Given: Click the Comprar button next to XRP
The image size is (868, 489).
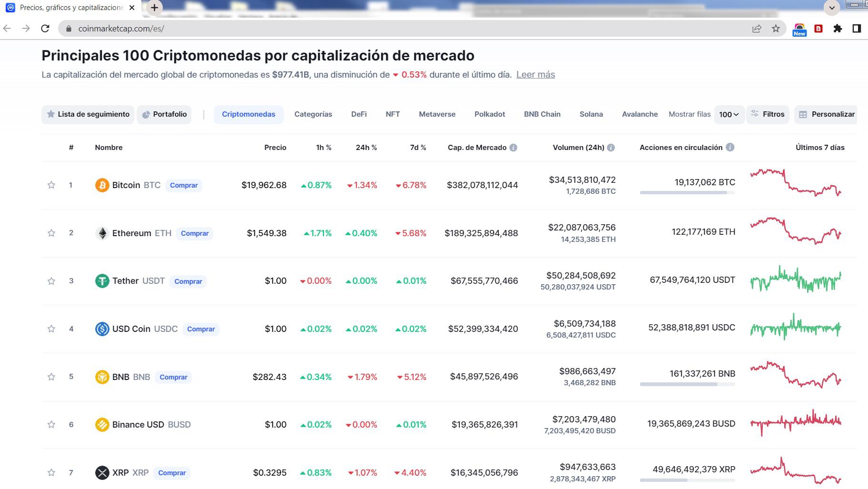Looking at the screenshot, I should click(x=172, y=473).
